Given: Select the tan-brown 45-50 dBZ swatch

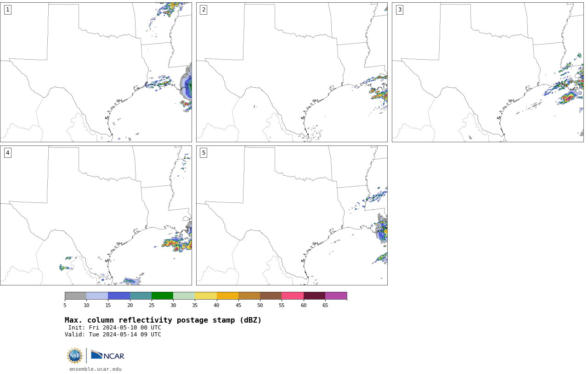Looking at the screenshot, I should click(249, 296).
